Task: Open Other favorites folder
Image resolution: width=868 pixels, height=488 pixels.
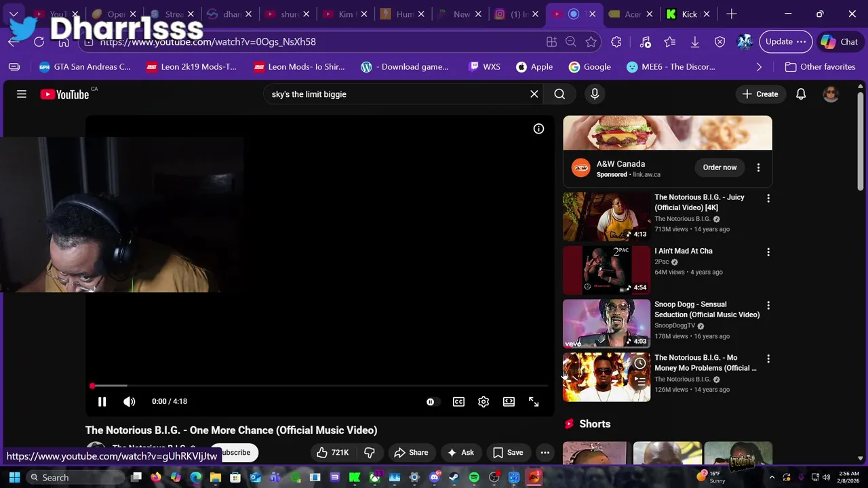Action: coord(820,66)
